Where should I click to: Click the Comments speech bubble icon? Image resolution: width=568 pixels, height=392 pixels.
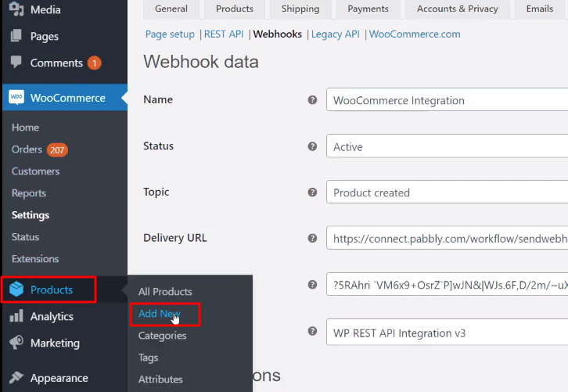coord(16,62)
